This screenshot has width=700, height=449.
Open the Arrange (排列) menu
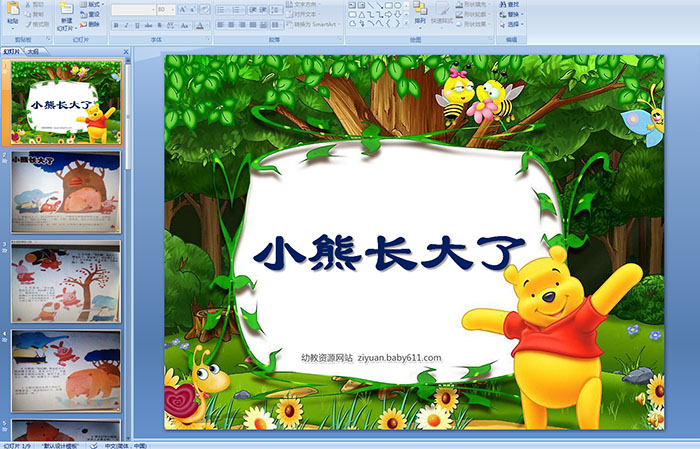(420, 16)
